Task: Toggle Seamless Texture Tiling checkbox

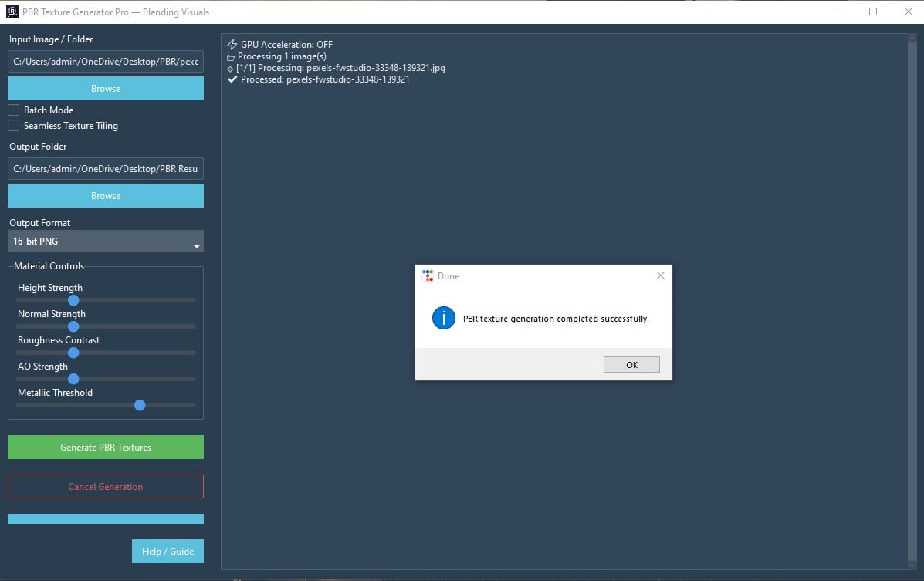Action: 14,126
